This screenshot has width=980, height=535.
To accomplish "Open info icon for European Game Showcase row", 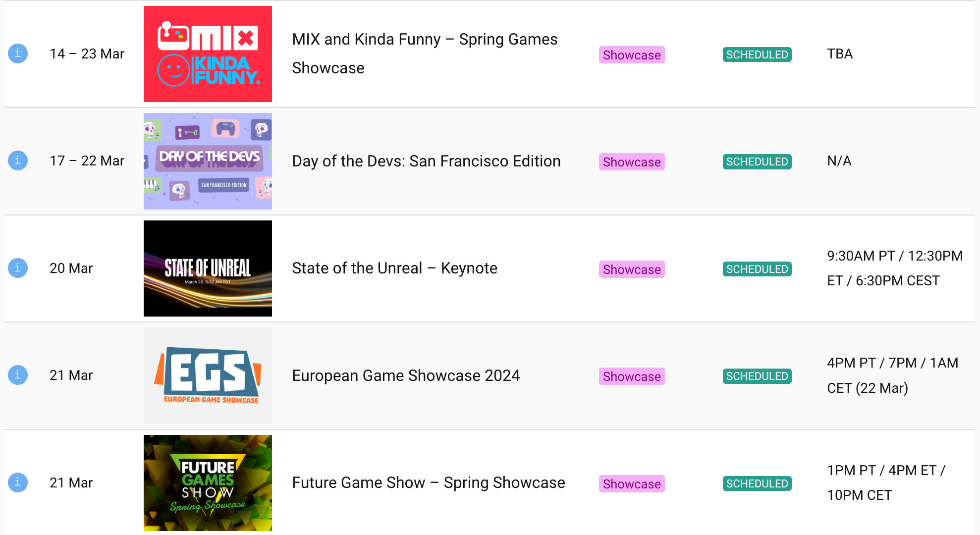I will (x=18, y=375).
